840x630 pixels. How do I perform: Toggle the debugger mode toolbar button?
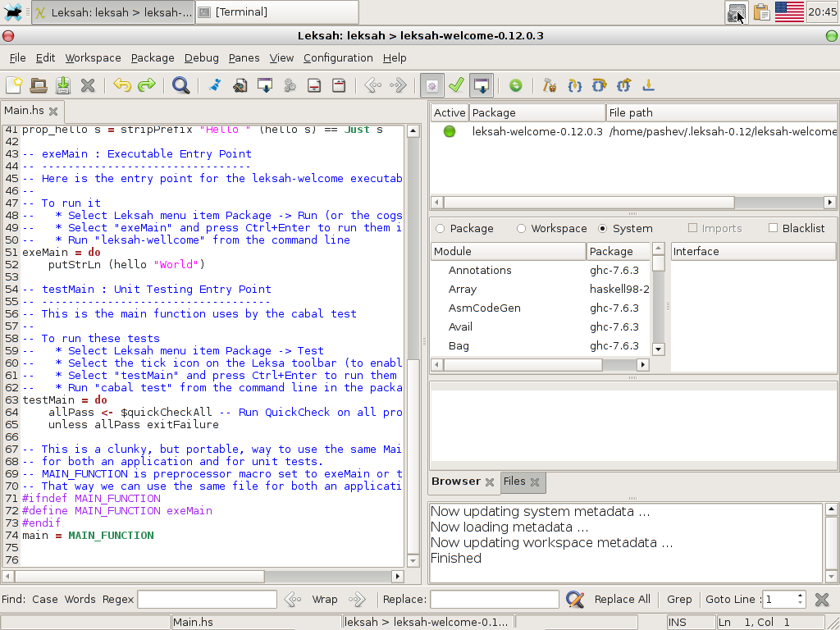(x=431, y=85)
